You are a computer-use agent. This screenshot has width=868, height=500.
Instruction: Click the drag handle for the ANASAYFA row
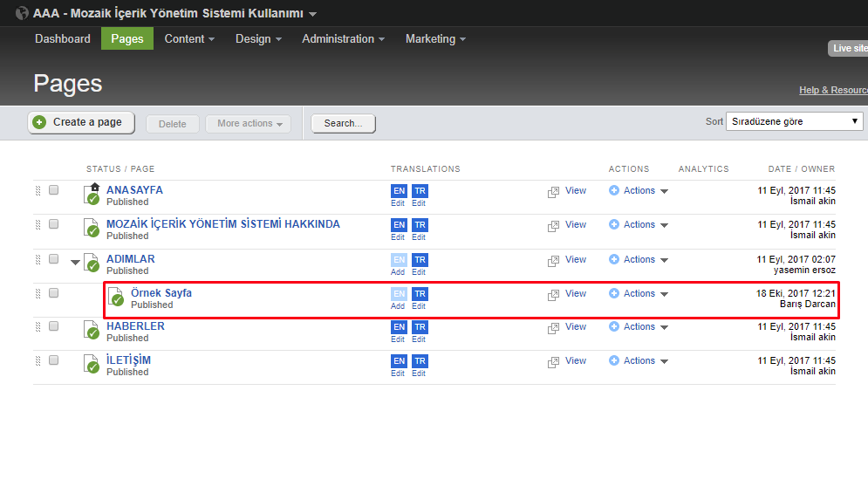(38, 191)
